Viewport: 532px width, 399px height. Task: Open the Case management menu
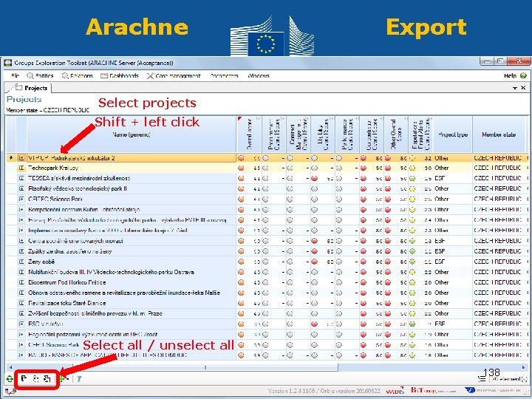pos(174,75)
